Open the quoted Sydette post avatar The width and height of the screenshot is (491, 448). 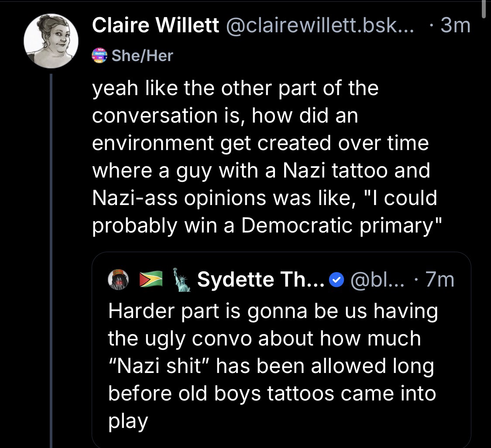(x=118, y=280)
